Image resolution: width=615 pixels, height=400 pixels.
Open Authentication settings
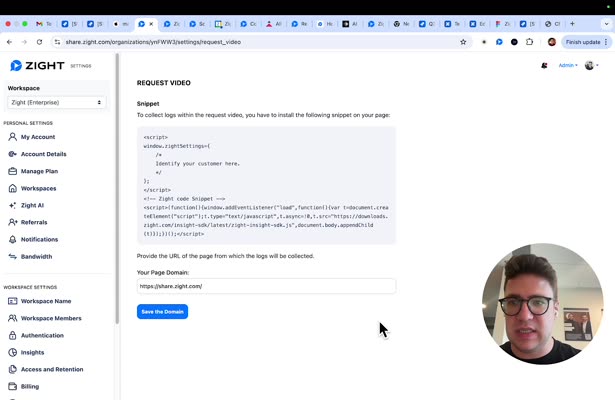point(36,335)
